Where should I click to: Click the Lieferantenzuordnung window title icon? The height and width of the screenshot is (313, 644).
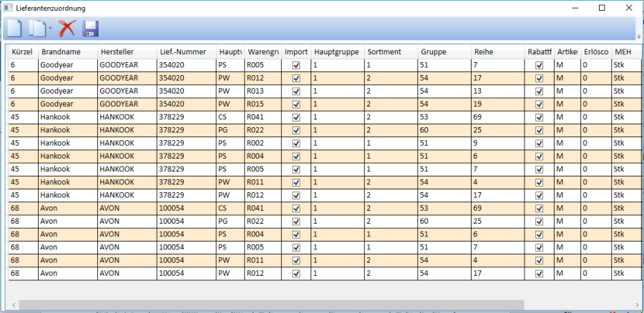pyautogui.click(x=7, y=8)
